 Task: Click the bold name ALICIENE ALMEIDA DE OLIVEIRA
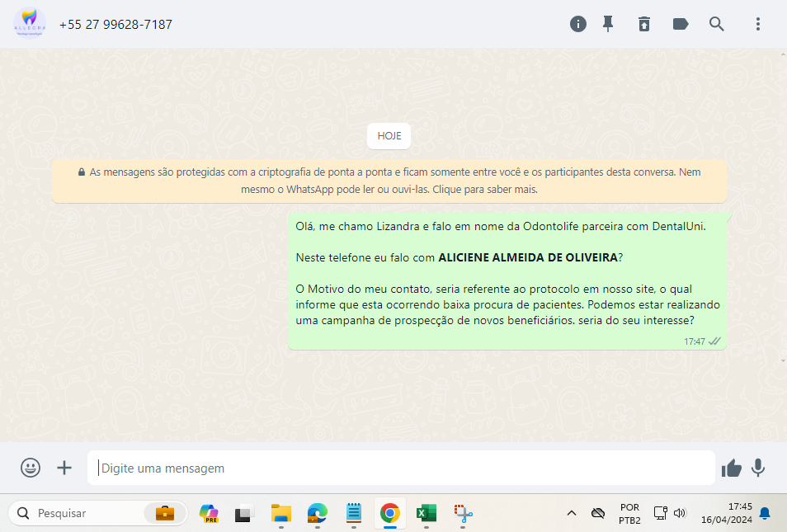pyautogui.click(x=528, y=257)
